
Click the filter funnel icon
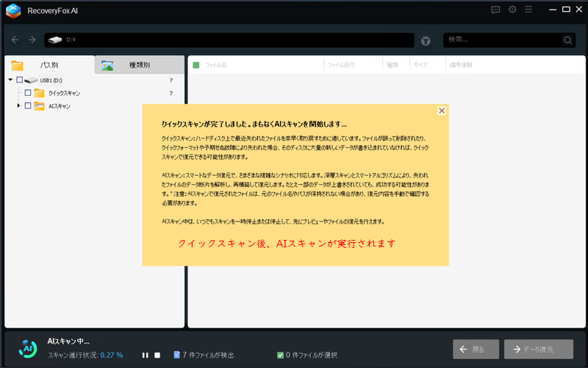click(x=426, y=40)
